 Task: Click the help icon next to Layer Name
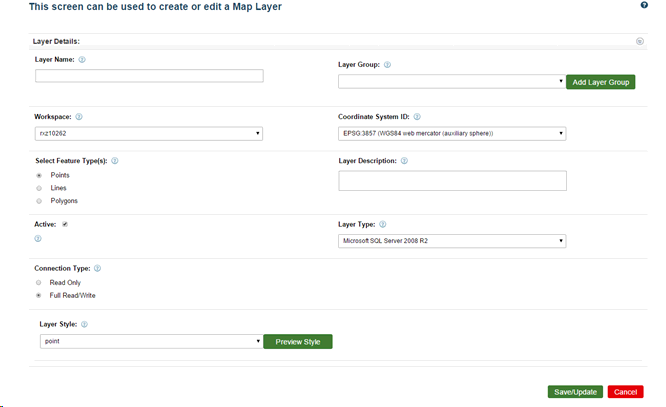click(x=82, y=60)
